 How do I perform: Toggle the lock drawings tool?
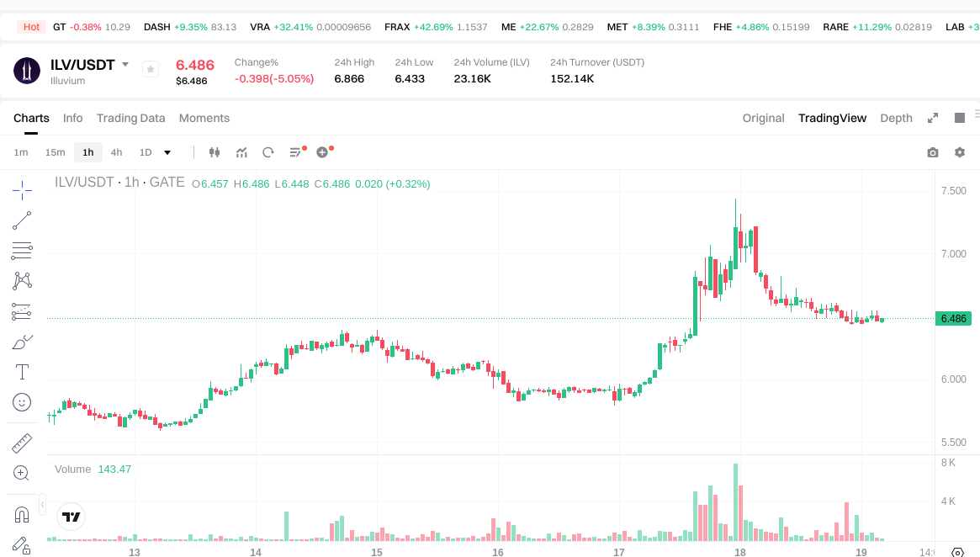point(22,546)
